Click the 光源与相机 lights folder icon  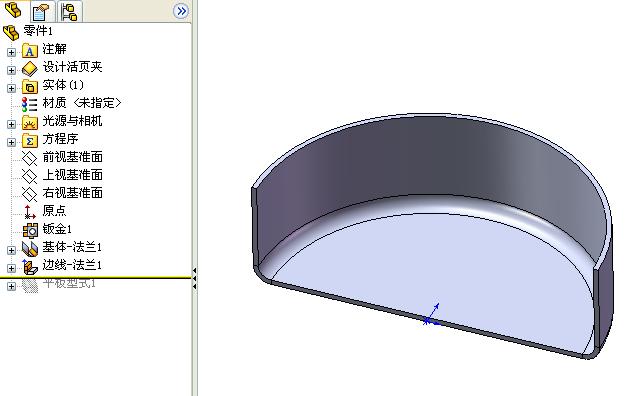(x=29, y=122)
